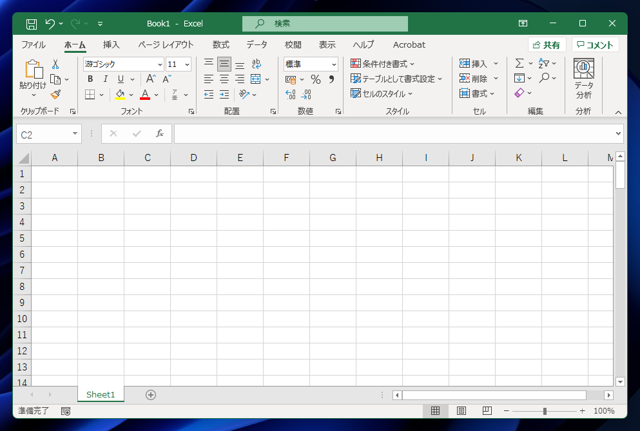Switch to normal view in status bar

click(x=435, y=411)
